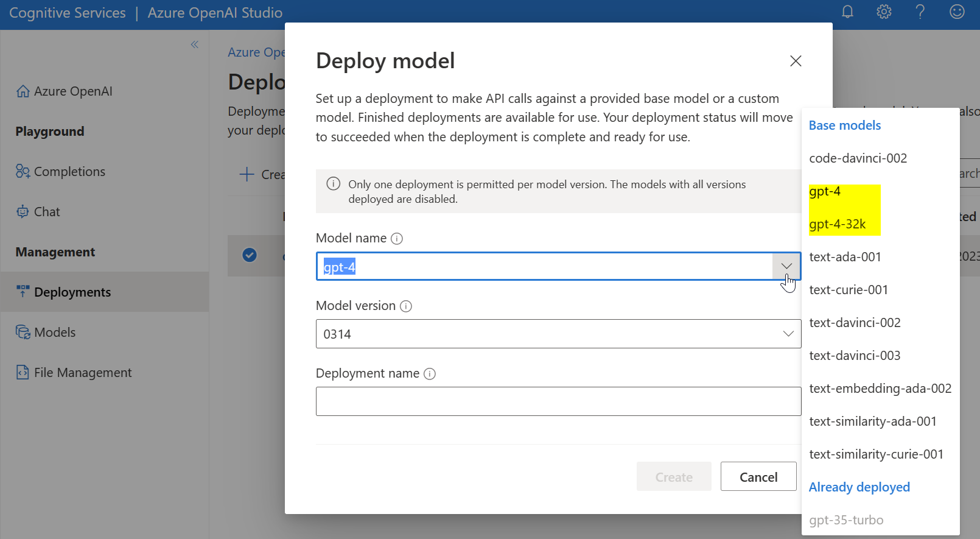Open the Model version dropdown
This screenshot has width=980, height=539.
(558, 334)
